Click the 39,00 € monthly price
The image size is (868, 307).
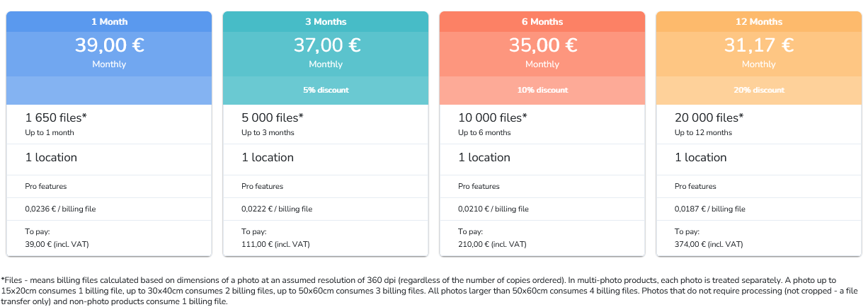click(109, 46)
